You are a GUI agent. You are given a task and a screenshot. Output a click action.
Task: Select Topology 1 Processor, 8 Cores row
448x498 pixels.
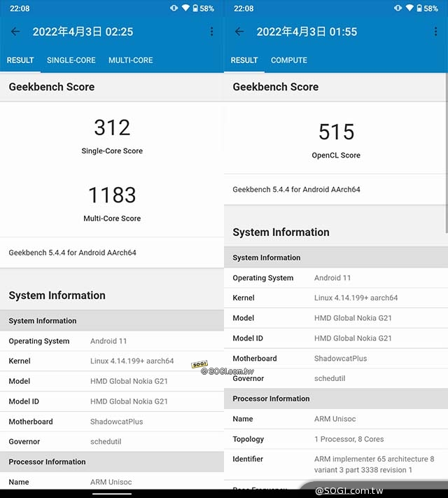[336, 439]
